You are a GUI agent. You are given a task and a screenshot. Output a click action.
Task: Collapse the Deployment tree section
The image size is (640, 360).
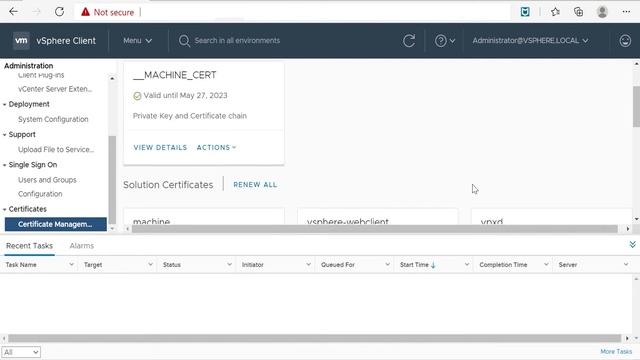click(x=4, y=104)
